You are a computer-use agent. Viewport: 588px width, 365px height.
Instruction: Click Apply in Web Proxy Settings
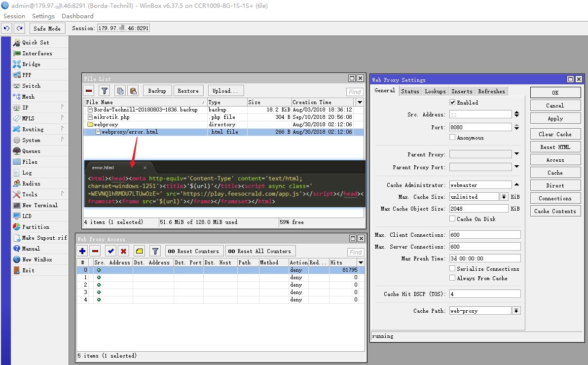click(x=555, y=118)
